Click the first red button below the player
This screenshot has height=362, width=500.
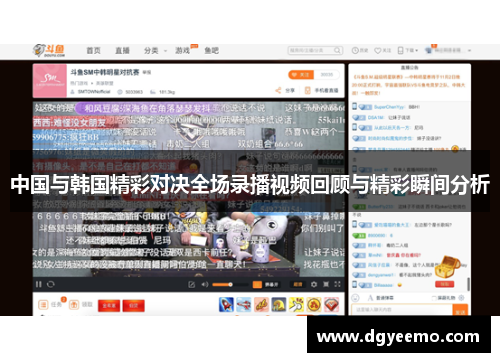pyautogui.click(x=109, y=306)
